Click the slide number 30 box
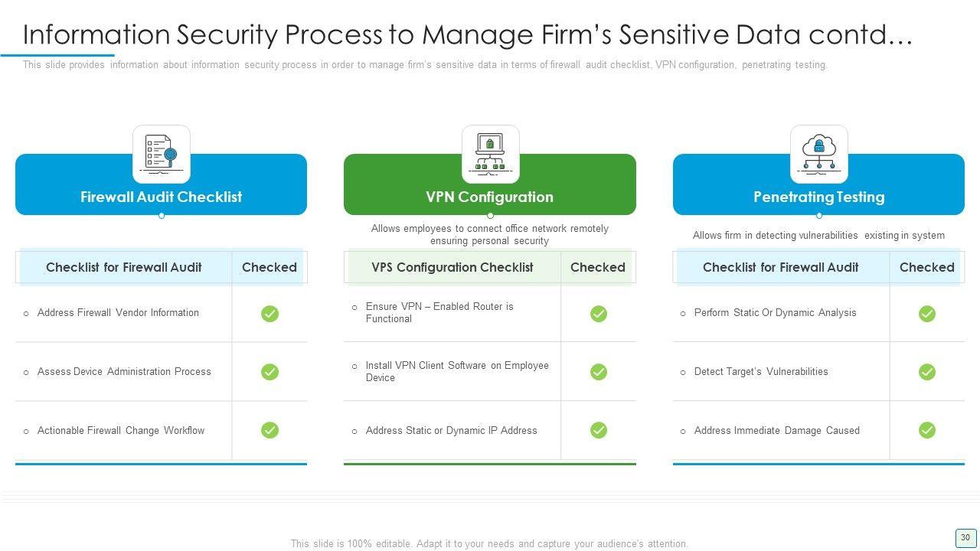980x551 pixels. tap(965, 537)
